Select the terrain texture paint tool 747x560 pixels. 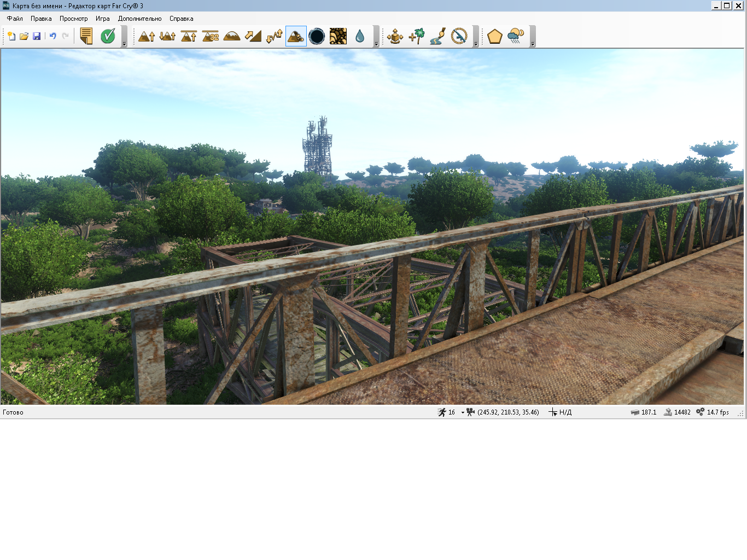(x=339, y=36)
